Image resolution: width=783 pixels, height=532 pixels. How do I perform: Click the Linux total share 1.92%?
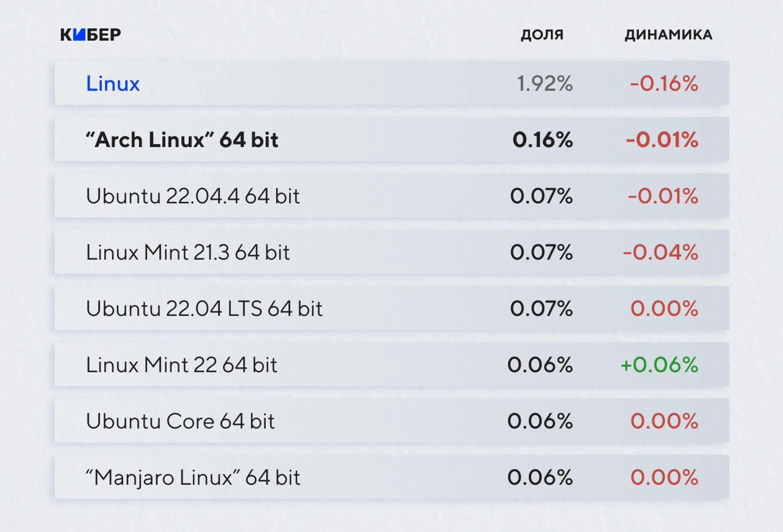pos(545,84)
